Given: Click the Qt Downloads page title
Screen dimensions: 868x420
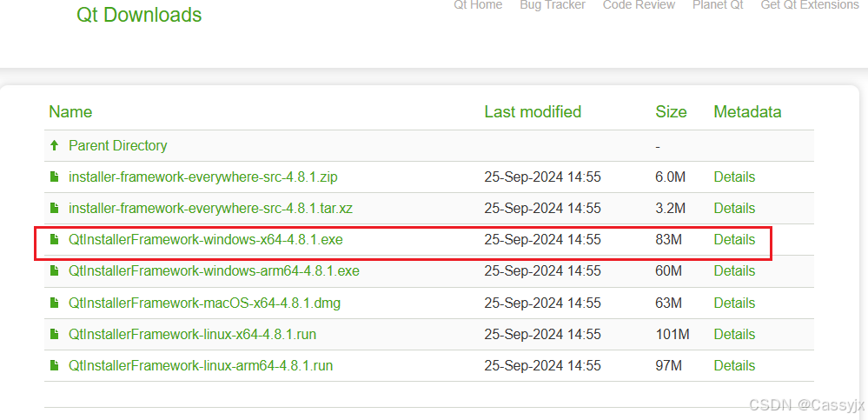Looking at the screenshot, I should coord(139,15).
